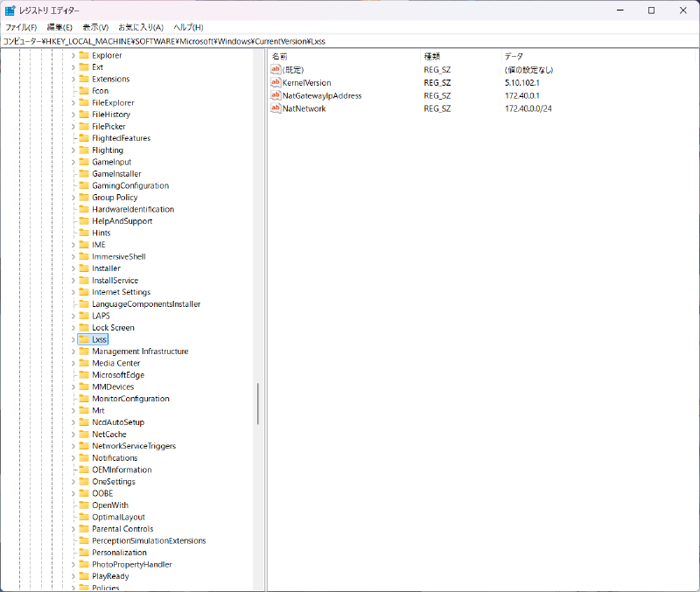This screenshot has width=700, height=592.
Task: Click the Internet Settings folder icon
Action: (84, 292)
